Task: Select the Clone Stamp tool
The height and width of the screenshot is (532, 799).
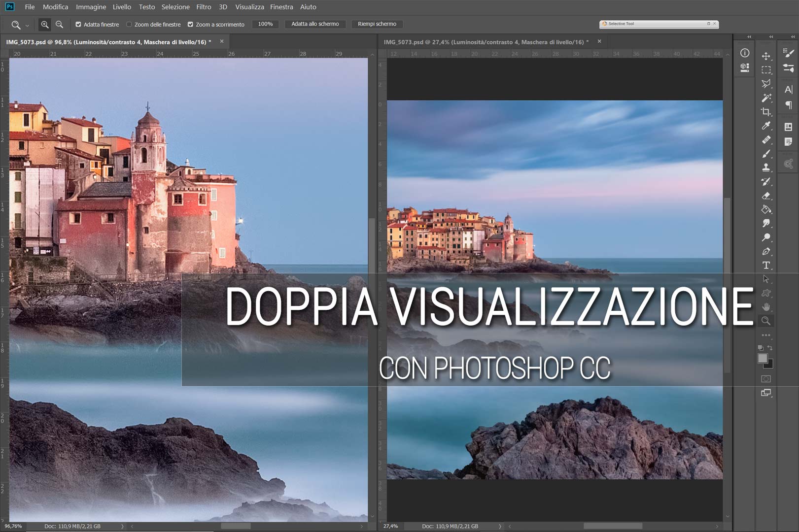Action: tap(766, 167)
